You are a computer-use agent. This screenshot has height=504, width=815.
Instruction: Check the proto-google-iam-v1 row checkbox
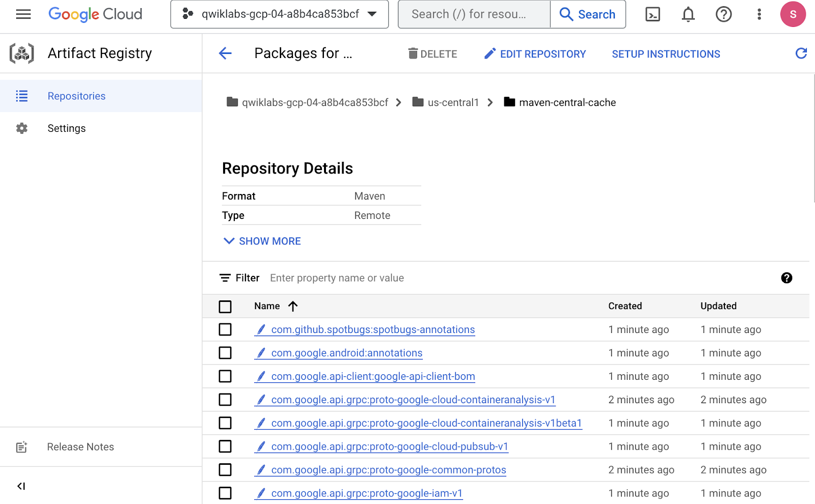coord(225,493)
